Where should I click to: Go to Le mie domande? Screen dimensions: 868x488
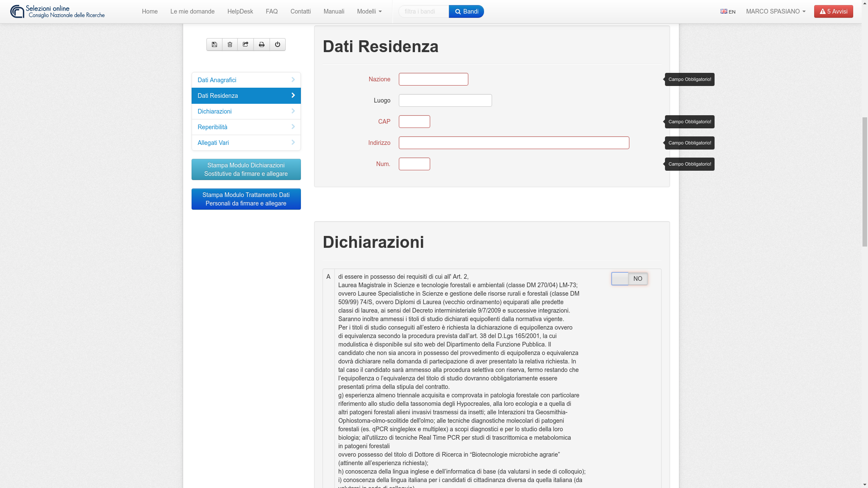[192, 11]
